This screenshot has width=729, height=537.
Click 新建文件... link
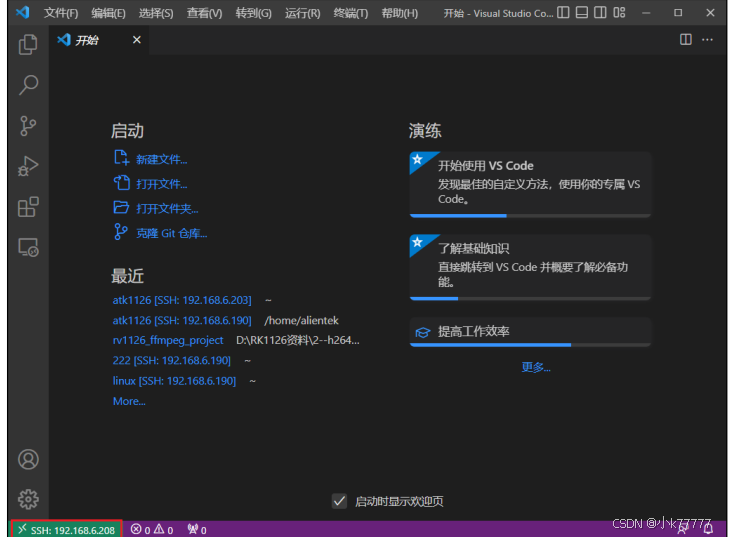click(151, 159)
